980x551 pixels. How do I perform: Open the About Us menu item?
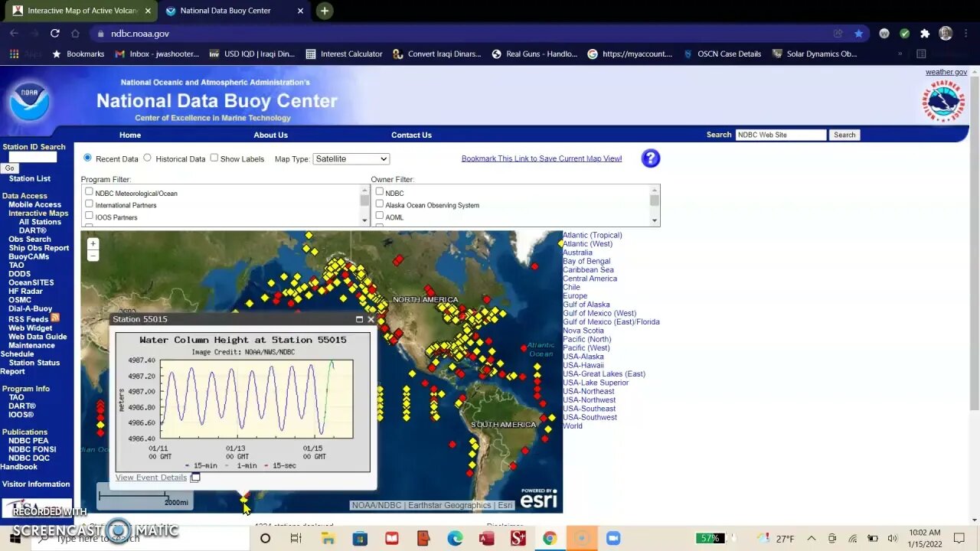(270, 135)
